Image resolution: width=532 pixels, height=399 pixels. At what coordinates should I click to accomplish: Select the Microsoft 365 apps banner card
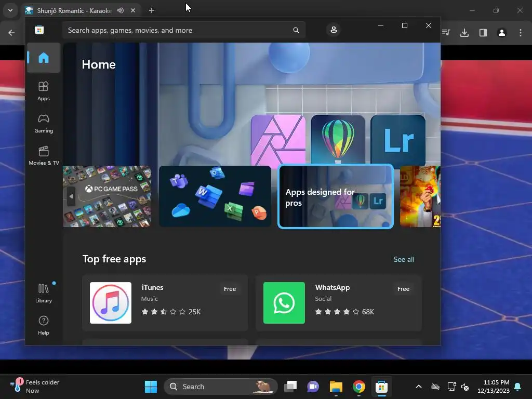click(215, 196)
